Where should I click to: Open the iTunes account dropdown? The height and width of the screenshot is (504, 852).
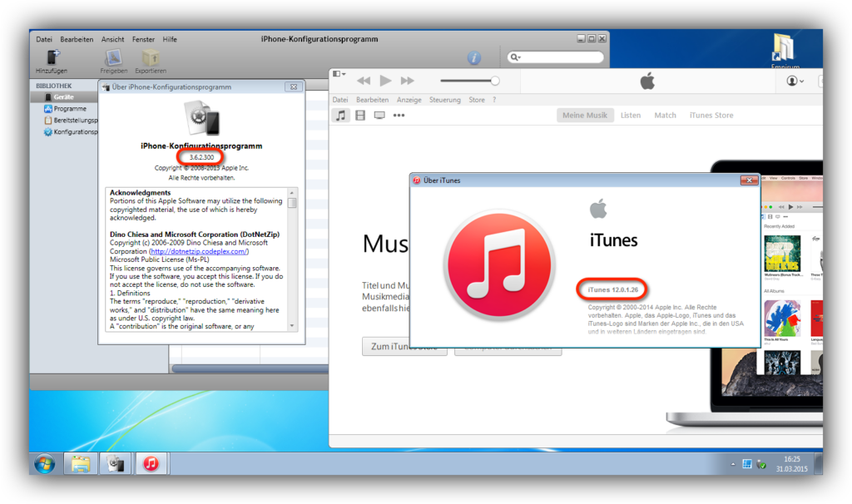click(x=795, y=81)
